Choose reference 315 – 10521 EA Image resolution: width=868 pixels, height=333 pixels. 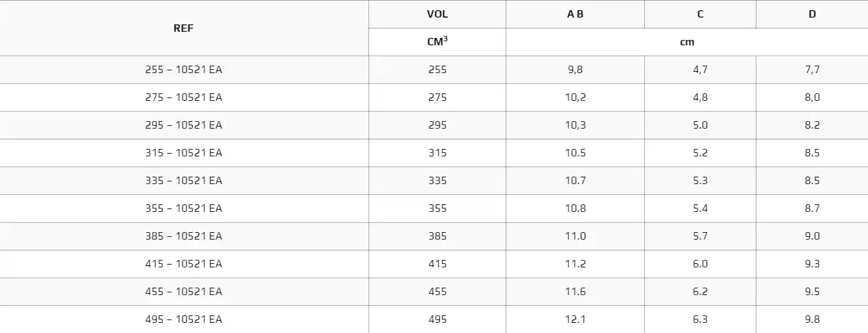[184, 153]
